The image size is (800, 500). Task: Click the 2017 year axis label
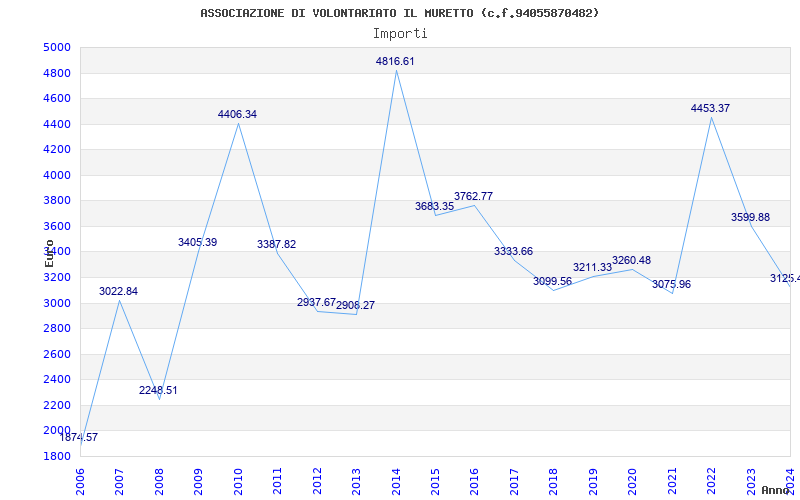click(x=514, y=482)
